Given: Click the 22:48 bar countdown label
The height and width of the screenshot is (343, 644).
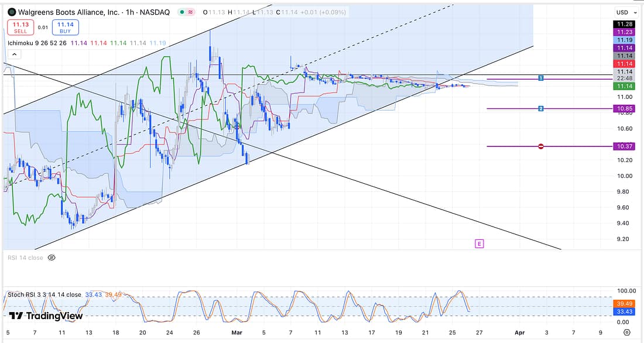Looking at the screenshot, I should pos(624,78).
